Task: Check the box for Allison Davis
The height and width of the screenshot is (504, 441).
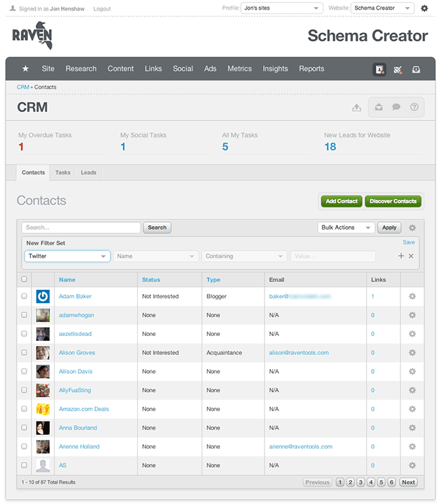Action: tap(24, 371)
